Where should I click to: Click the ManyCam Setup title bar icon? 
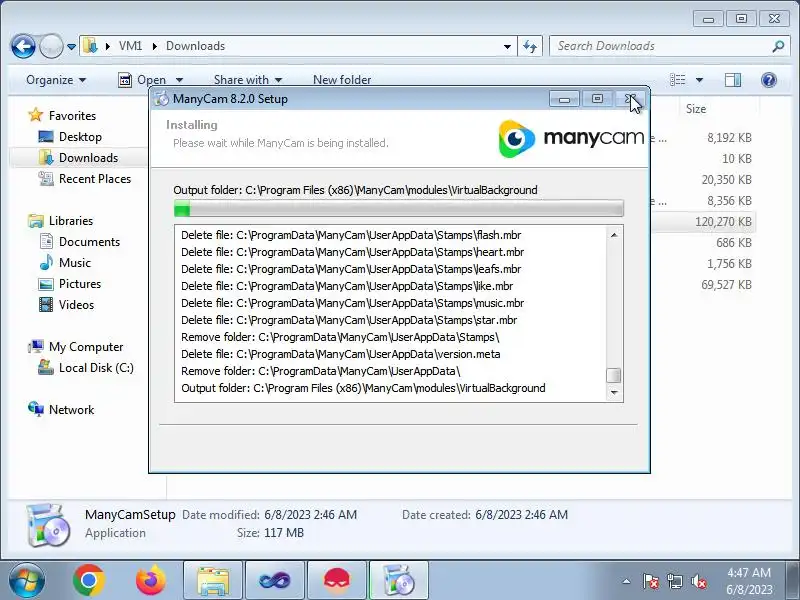[161, 98]
